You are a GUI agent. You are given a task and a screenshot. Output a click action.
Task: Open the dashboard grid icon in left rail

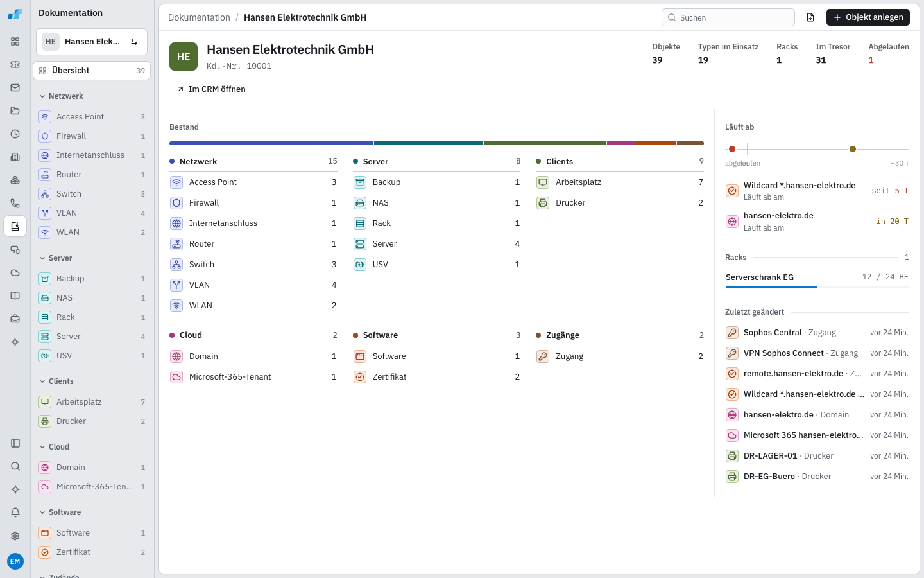click(15, 42)
